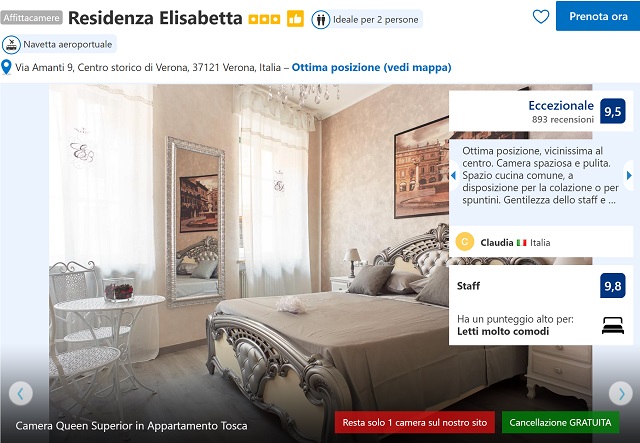Viewport: 640px width, 443px height.
Task: Click the Staff 9,8 score badge
Action: pyautogui.click(x=613, y=286)
